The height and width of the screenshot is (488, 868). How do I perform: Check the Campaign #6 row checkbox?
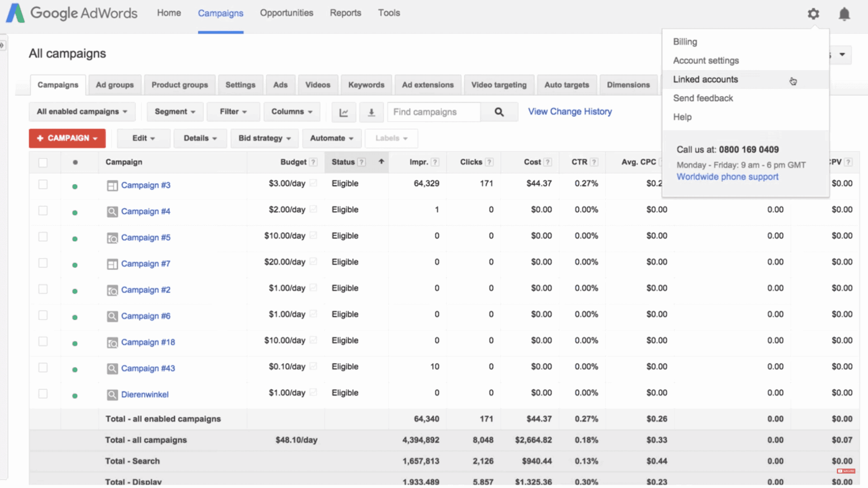click(43, 315)
